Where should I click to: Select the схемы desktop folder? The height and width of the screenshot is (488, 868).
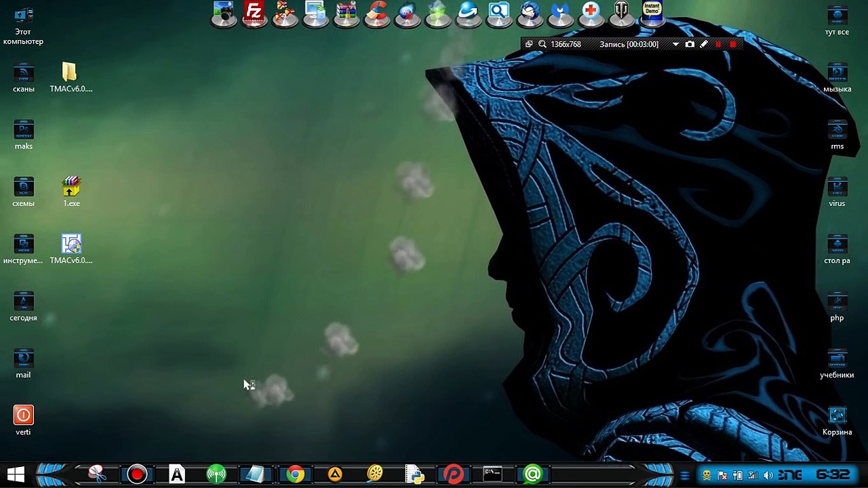coord(23,192)
